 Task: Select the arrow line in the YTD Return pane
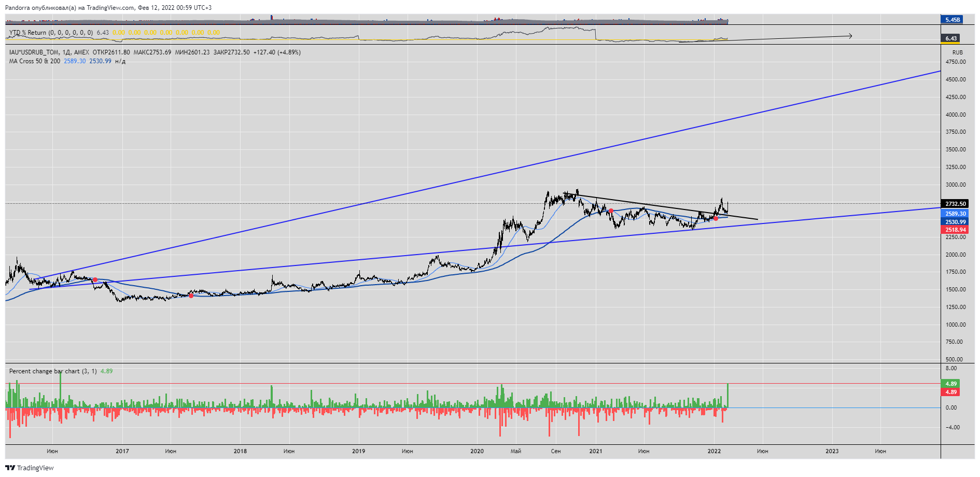pos(765,39)
